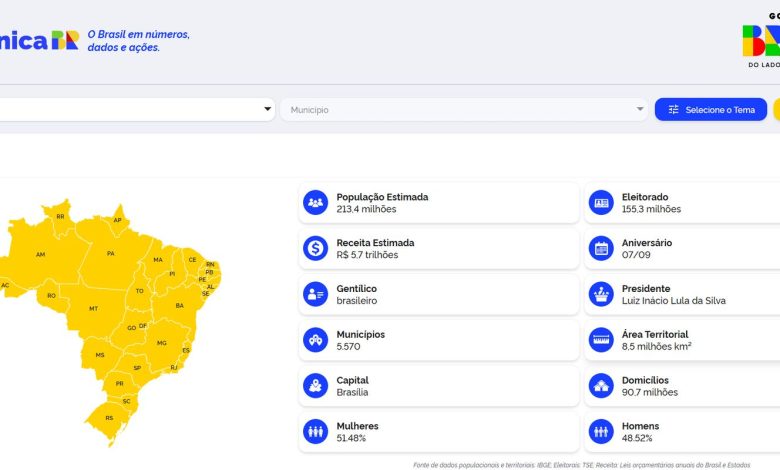Open the state selector dropdown arrow on left
This screenshot has height=470, width=780.
point(268,109)
